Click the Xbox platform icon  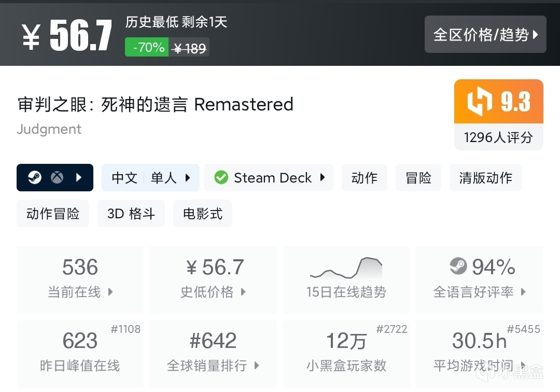pos(57,178)
